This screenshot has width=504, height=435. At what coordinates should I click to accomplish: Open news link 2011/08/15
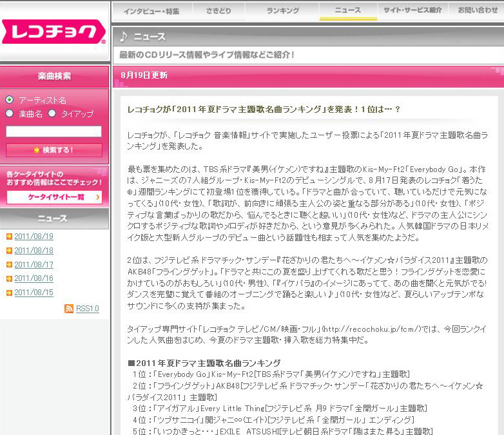[x=34, y=293]
